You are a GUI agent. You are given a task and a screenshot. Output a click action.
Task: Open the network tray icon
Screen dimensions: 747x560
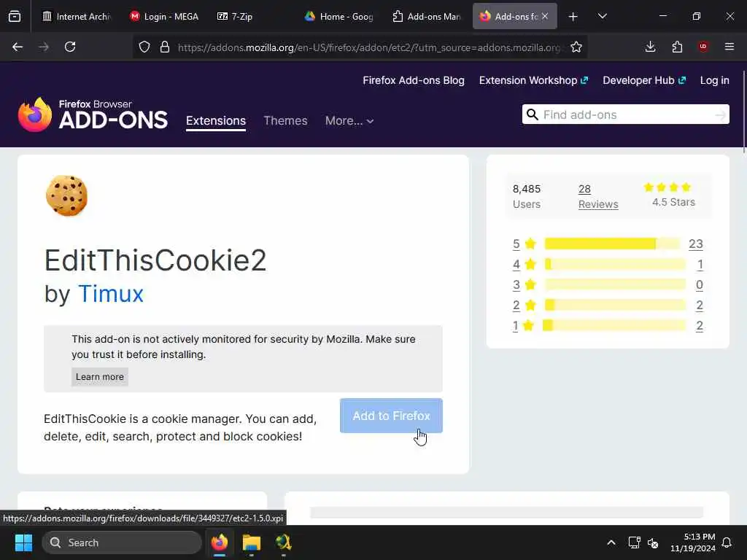[x=634, y=542]
